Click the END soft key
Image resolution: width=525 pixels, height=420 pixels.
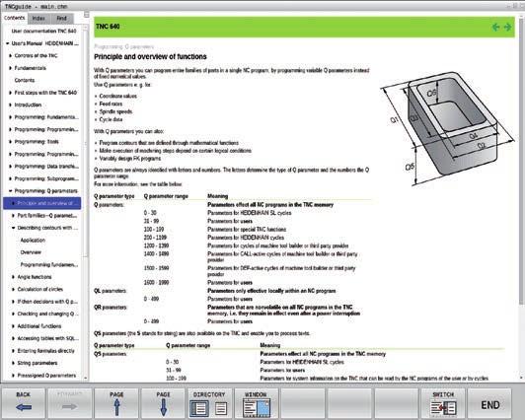coord(489,402)
